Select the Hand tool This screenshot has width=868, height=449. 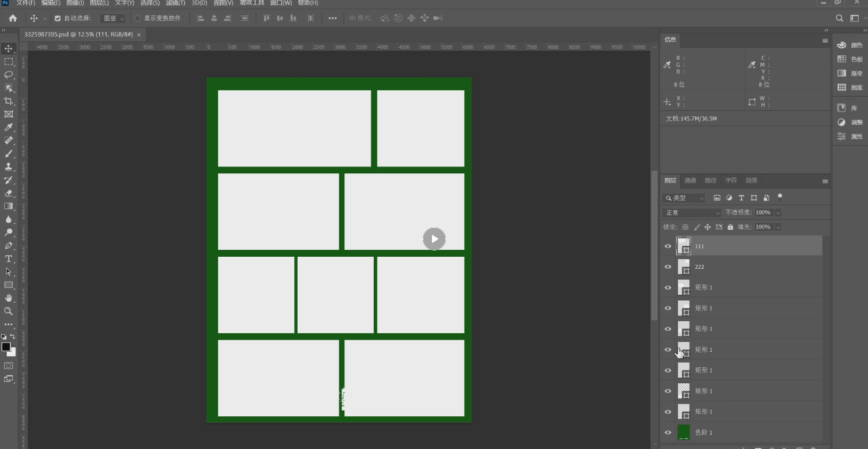9,298
